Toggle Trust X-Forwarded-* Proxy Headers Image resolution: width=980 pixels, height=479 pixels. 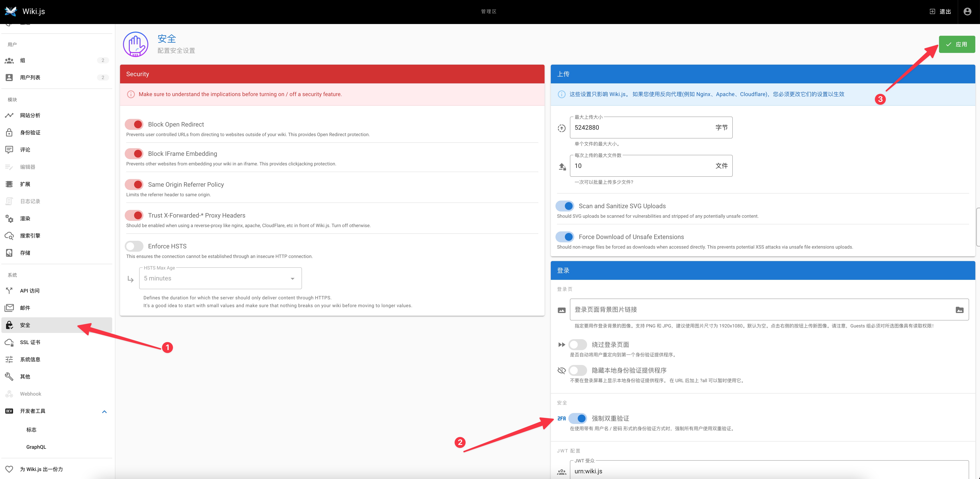click(x=134, y=216)
